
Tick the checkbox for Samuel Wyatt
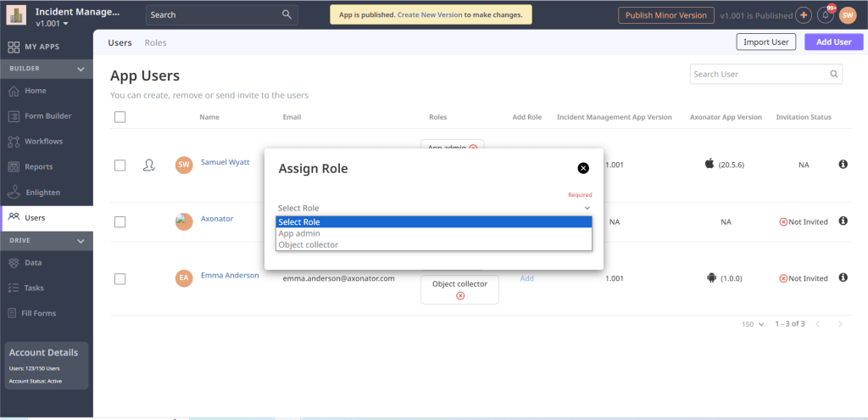point(120,165)
